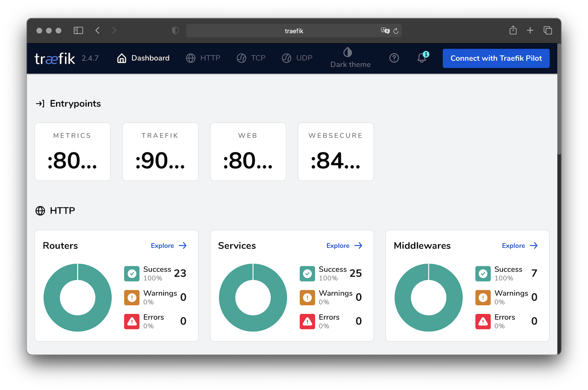Click the Traefik logo
The width and height of the screenshot is (588, 390).
pyautogui.click(x=55, y=58)
